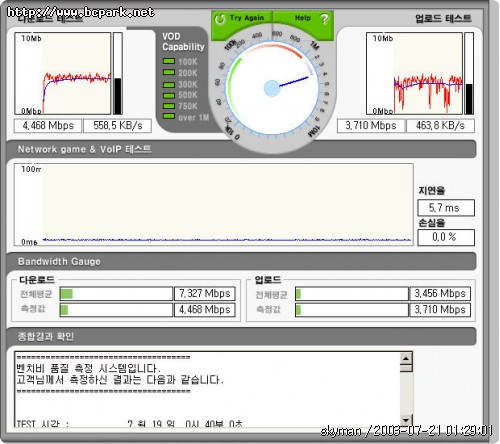This screenshot has height=444, width=500.
Task: Click the upload speed graph
Action: click(414, 73)
